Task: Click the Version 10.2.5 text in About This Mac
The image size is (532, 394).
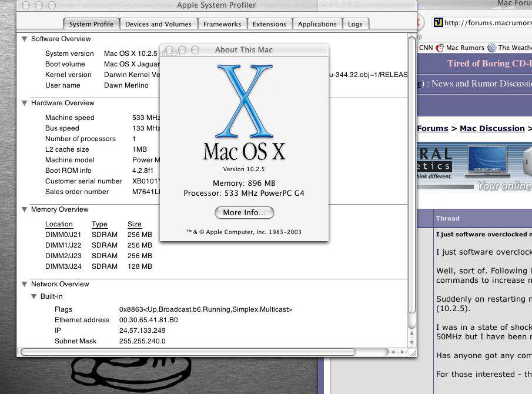Action: point(243,169)
